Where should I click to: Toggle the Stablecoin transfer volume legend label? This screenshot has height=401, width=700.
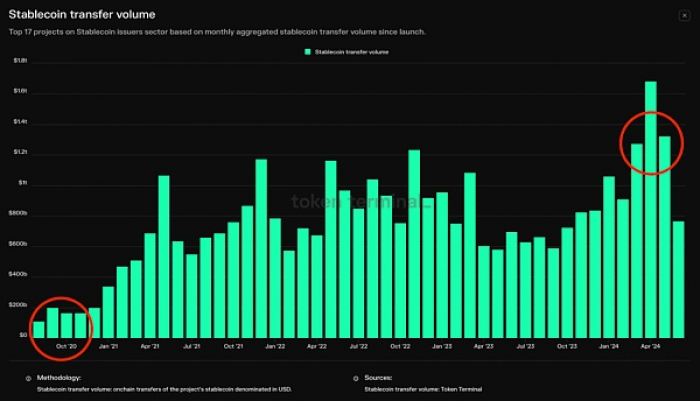tap(352, 52)
